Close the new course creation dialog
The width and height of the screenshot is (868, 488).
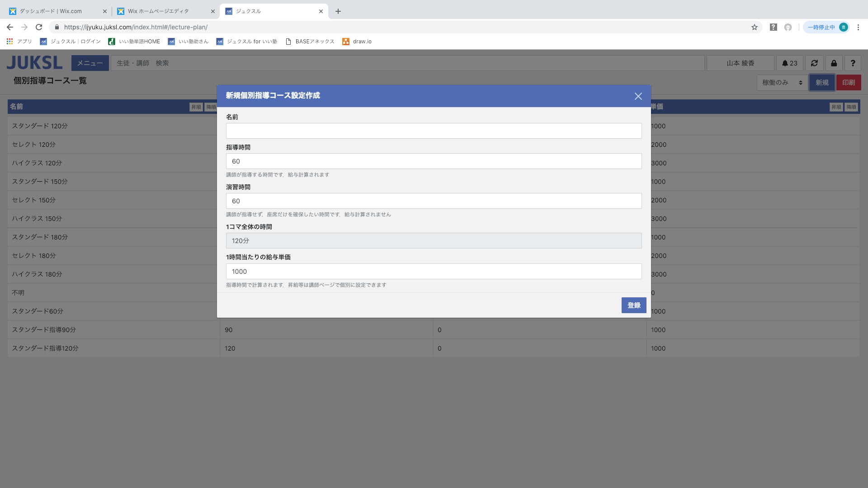638,96
